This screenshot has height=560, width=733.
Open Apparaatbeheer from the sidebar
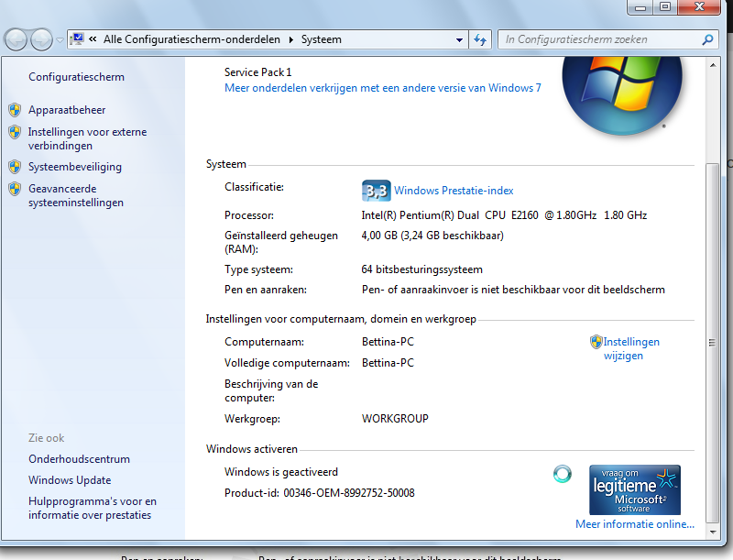click(67, 110)
